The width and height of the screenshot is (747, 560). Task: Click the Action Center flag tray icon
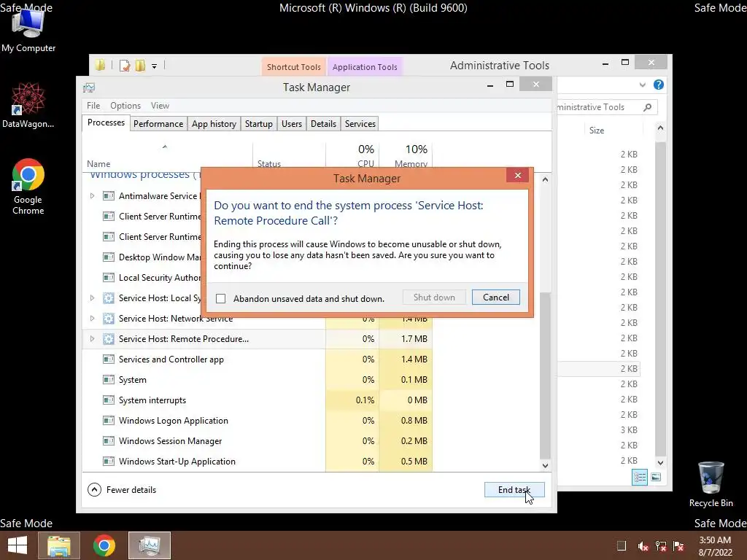click(x=678, y=546)
